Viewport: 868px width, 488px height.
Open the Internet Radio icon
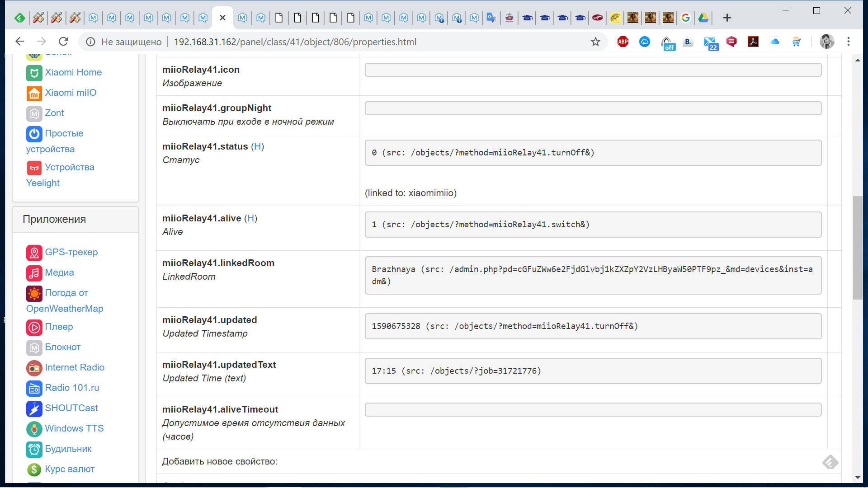tap(34, 368)
